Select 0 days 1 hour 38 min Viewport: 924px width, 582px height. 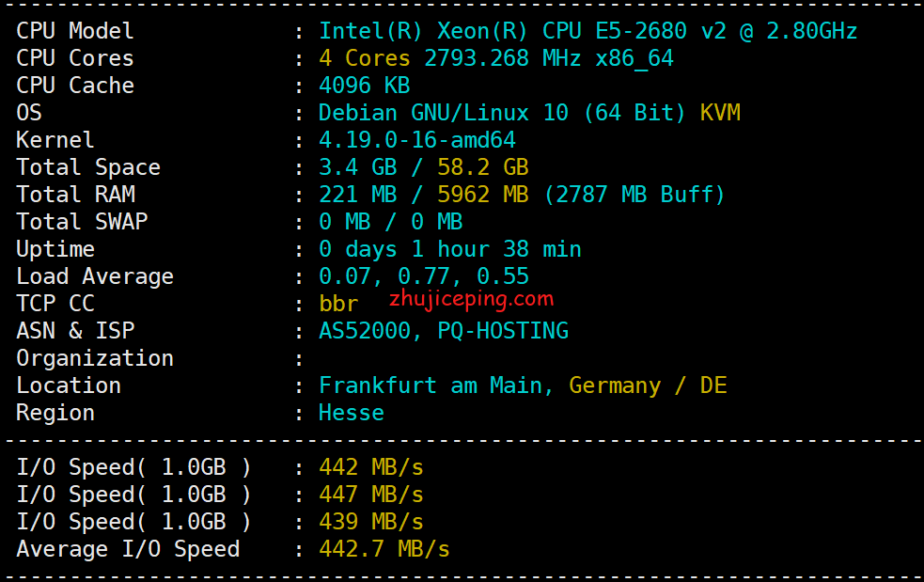pos(450,249)
